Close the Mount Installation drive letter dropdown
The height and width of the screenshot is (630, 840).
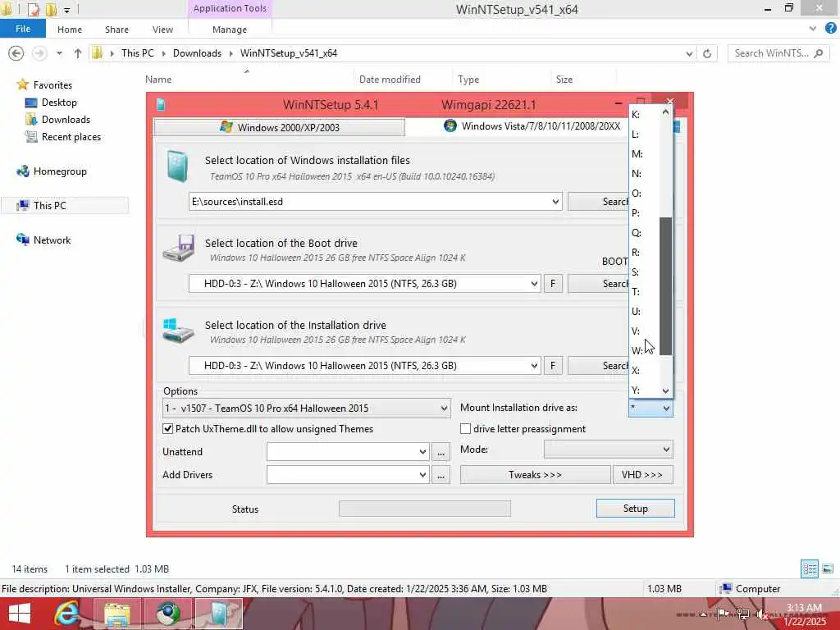coord(666,409)
